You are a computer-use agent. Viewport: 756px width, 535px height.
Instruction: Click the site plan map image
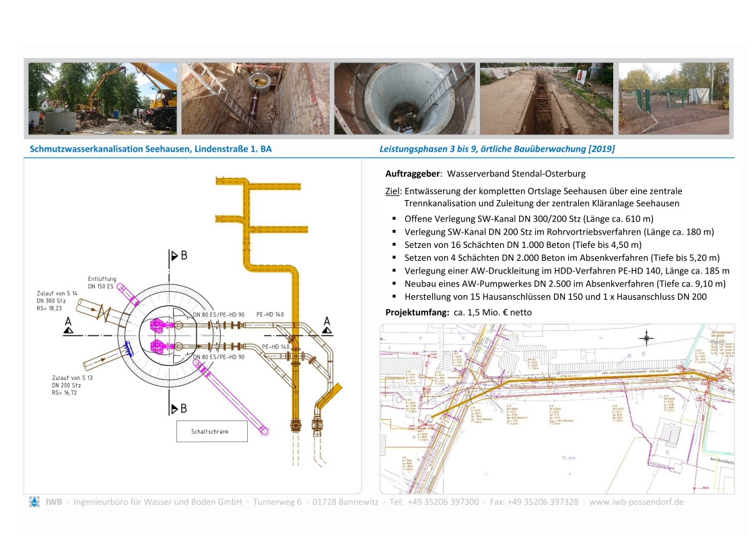click(x=557, y=408)
